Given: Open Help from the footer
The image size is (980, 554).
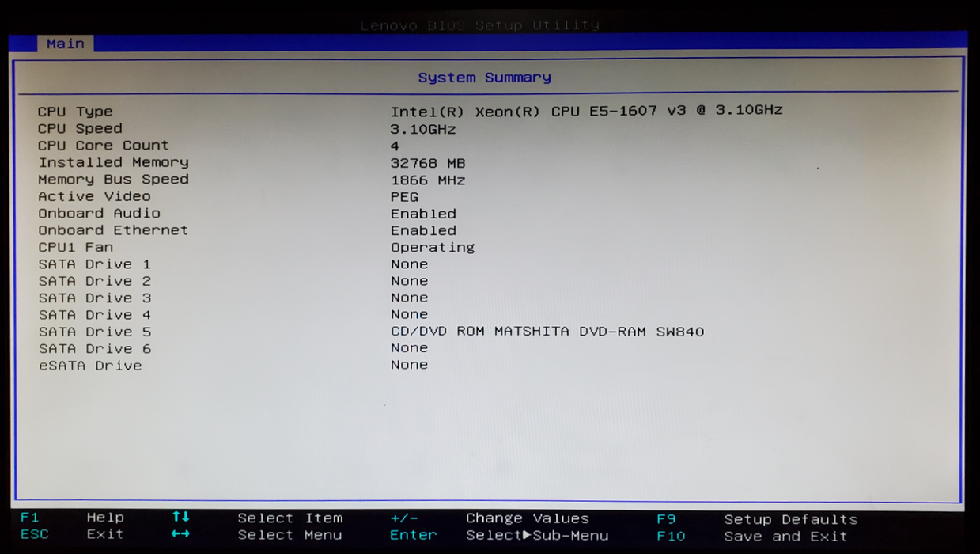Looking at the screenshot, I should 105,518.
